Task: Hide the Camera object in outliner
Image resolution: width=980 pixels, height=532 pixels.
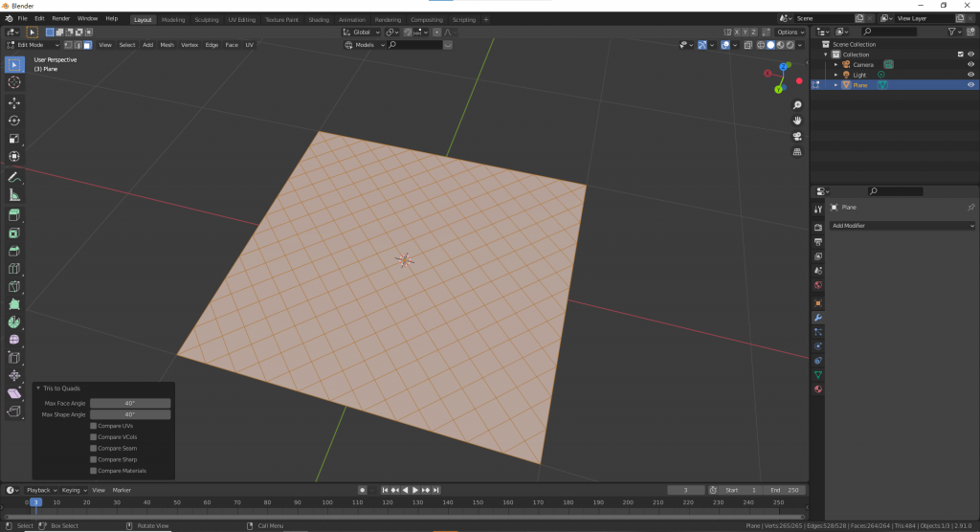Action: [x=970, y=64]
